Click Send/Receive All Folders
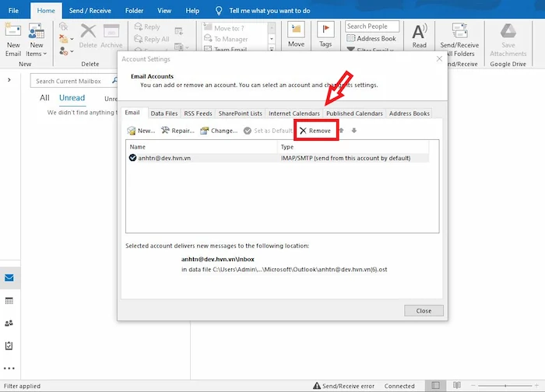The height and width of the screenshot is (392, 545). coord(459,40)
